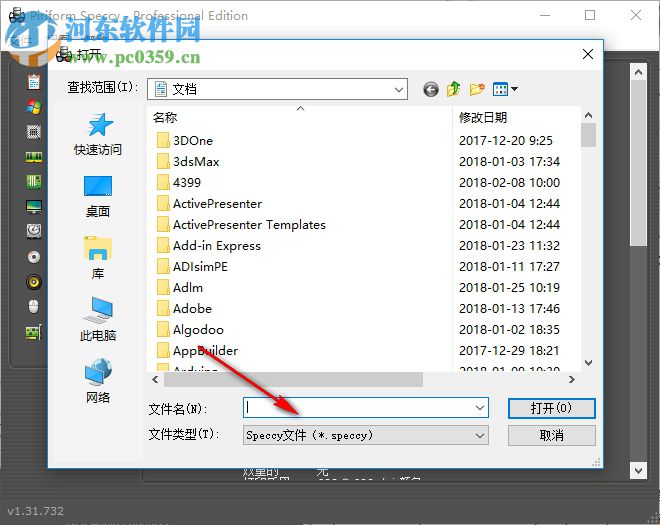Click file list horizontal scrollbar left arrow
This screenshot has width=660, height=525.
coord(155,380)
